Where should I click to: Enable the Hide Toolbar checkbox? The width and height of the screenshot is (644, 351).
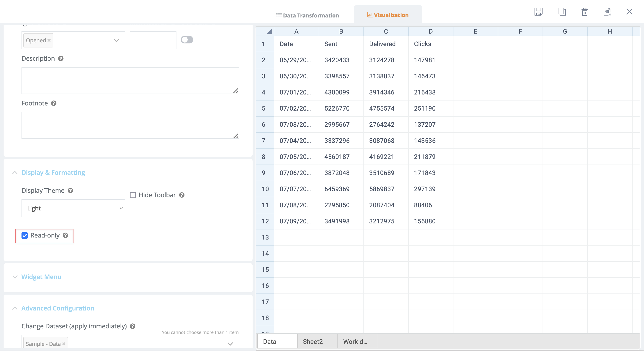[x=133, y=195]
